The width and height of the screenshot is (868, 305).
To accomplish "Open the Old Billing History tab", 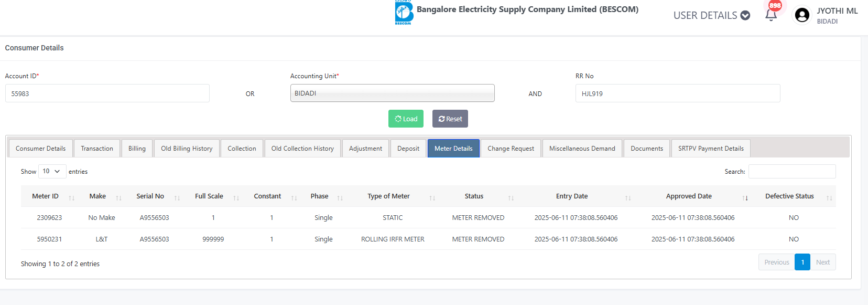I will tap(187, 149).
